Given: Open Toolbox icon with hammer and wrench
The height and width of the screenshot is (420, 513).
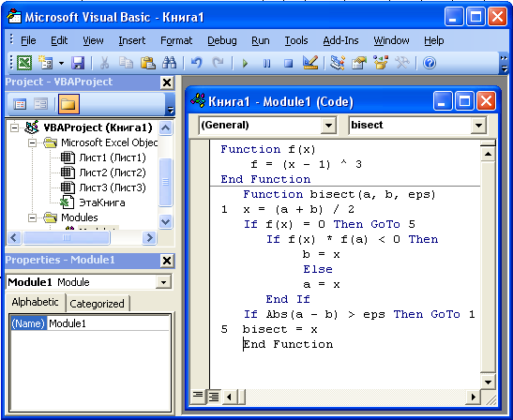Looking at the screenshot, I should [402, 63].
